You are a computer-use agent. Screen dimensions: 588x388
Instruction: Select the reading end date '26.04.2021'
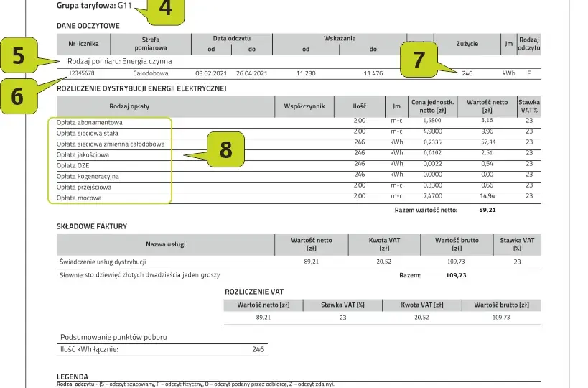click(251, 73)
